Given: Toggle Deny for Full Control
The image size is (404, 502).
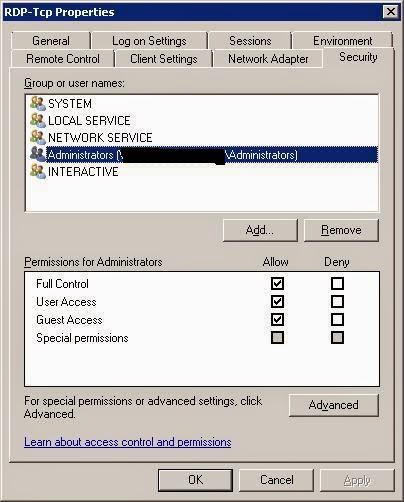Looking at the screenshot, I should point(337,283).
